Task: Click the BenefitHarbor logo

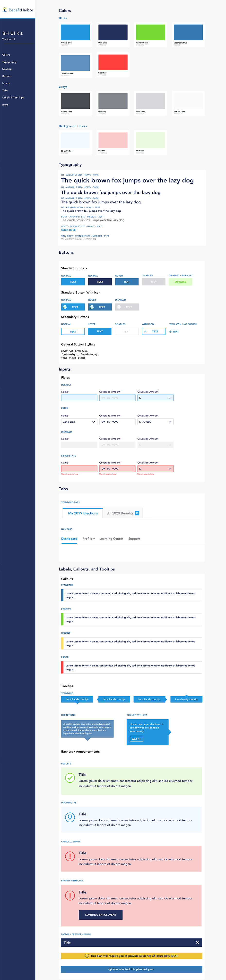Action: [x=18, y=10]
